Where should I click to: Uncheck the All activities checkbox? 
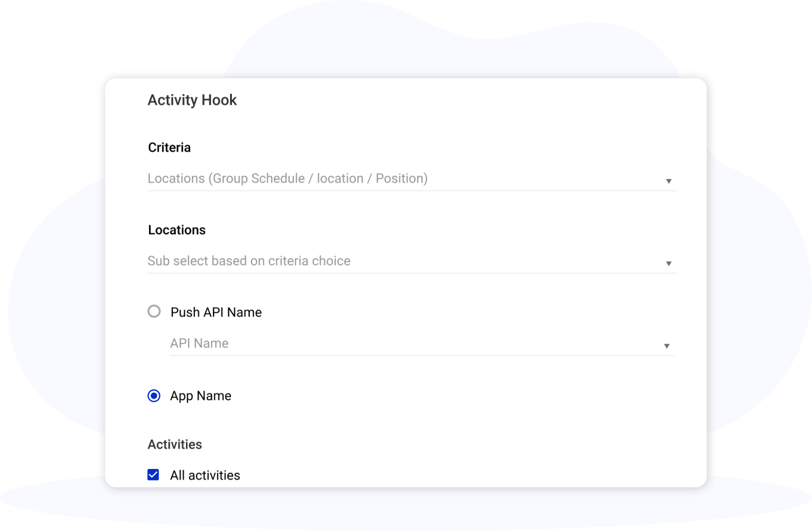(x=153, y=474)
